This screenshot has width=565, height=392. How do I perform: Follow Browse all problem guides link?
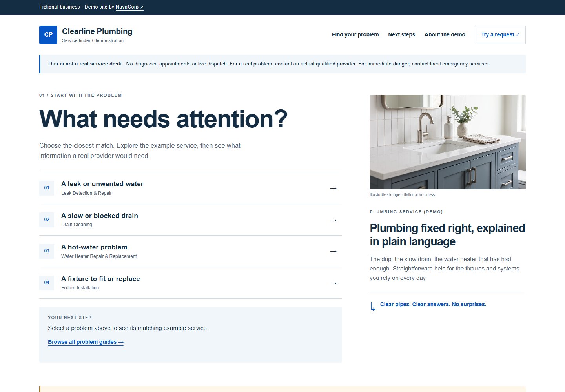(86, 342)
